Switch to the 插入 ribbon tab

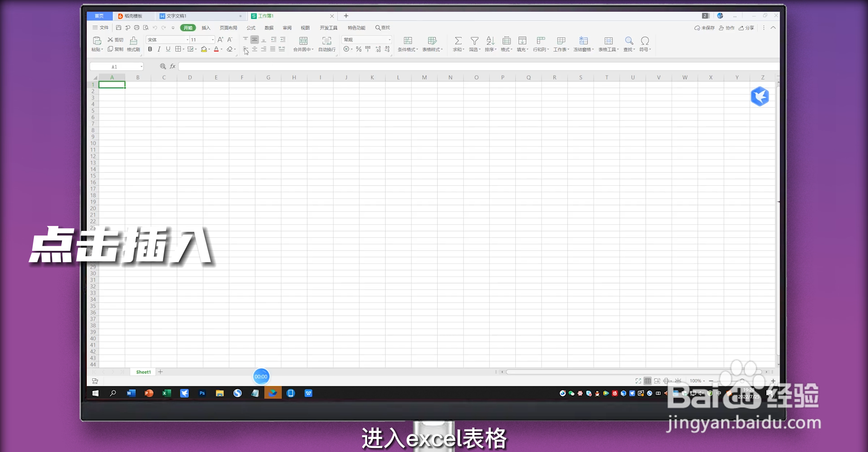tap(206, 28)
